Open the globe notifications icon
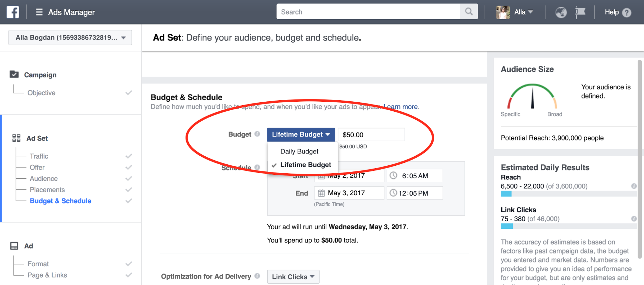 (x=561, y=13)
